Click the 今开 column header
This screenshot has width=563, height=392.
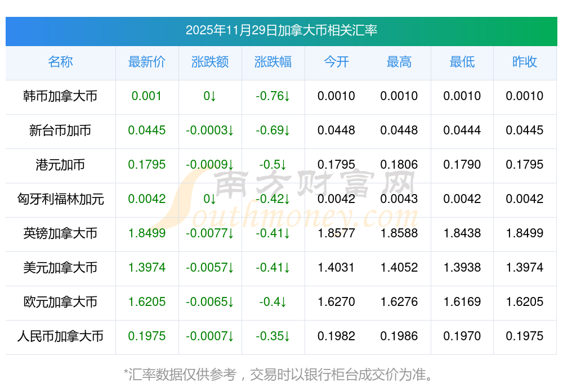point(336,62)
